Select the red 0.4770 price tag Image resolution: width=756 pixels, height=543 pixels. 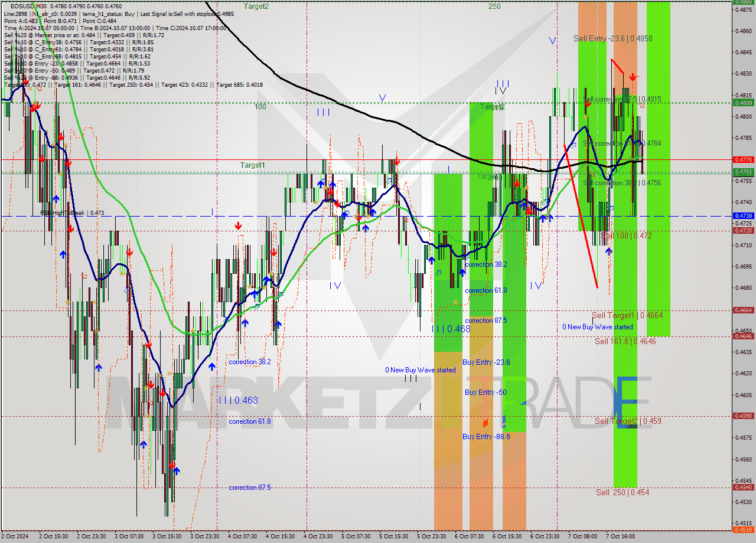(743, 159)
